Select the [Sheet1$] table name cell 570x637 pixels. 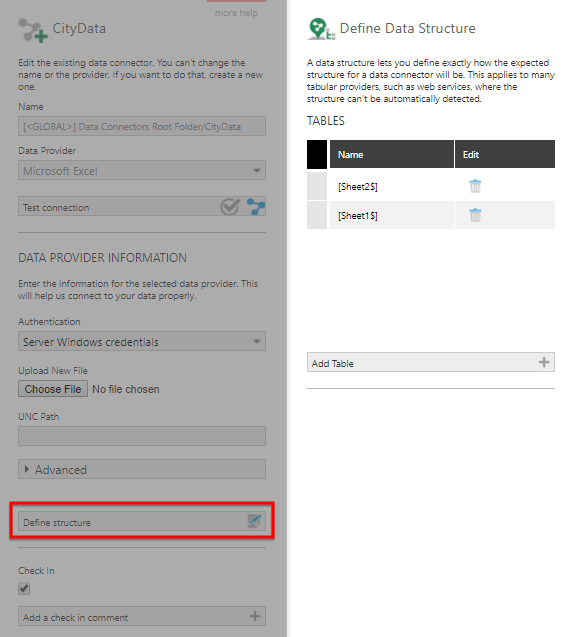[x=392, y=215]
